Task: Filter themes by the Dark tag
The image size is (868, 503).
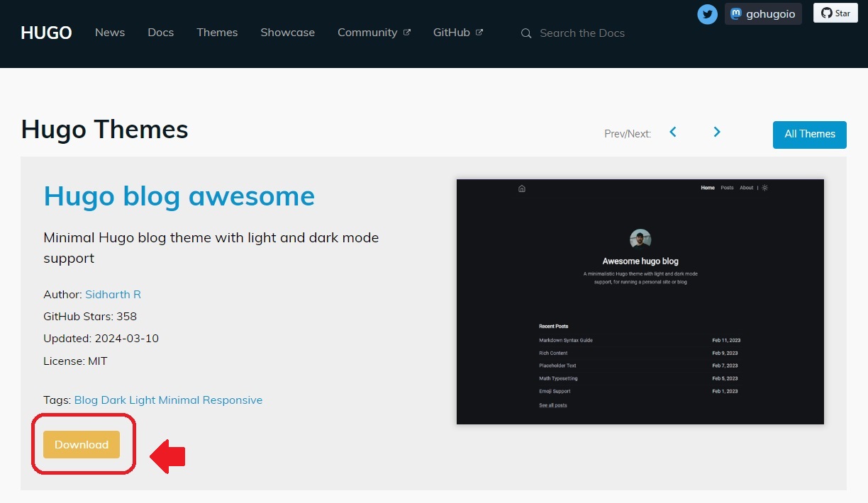Action: pyautogui.click(x=113, y=400)
